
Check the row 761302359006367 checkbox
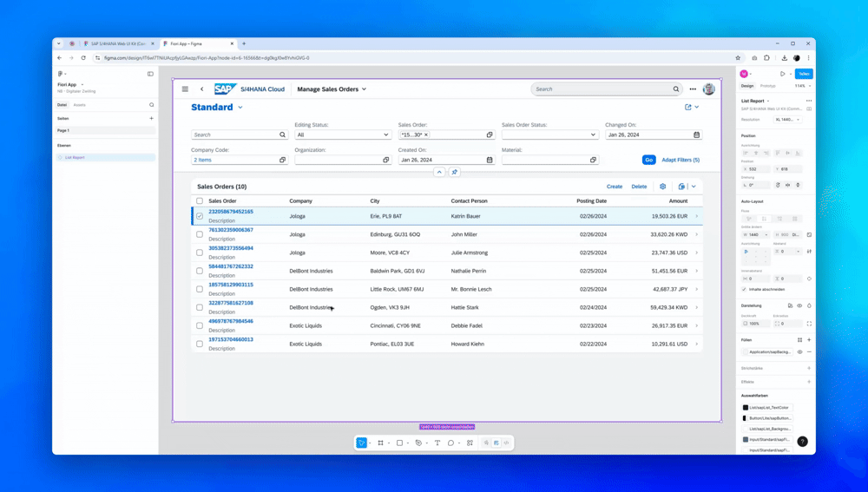click(x=200, y=234)
